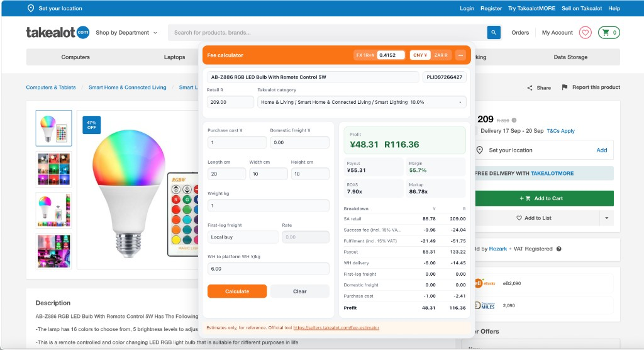The width and height of the screenshot is (644, 350).
Task: Click the WH to platform rate field
Action: 268,269
